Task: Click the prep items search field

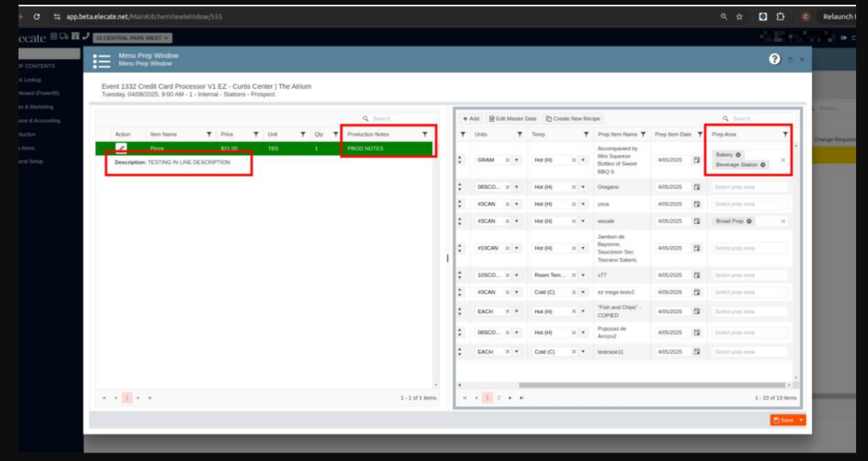Action: [761, 119]
